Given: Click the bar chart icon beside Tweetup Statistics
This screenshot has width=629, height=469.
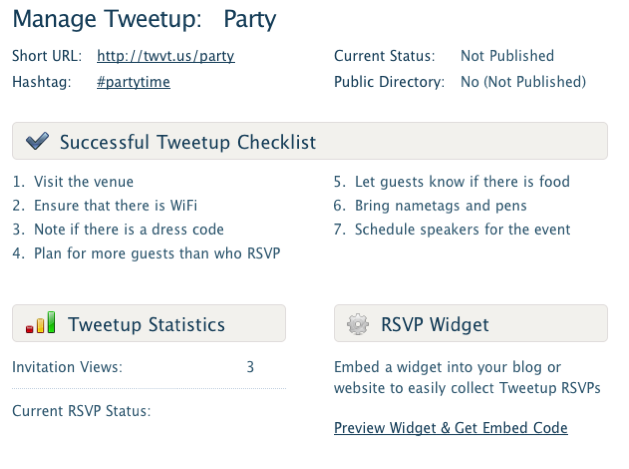Looking at the screenshot, I should click(x=40, y=324).
